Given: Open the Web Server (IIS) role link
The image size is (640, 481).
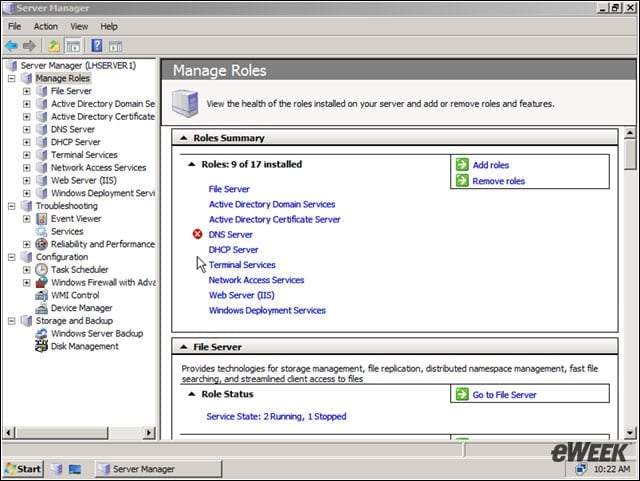Looking at the screenshot, I should [242, 295].
